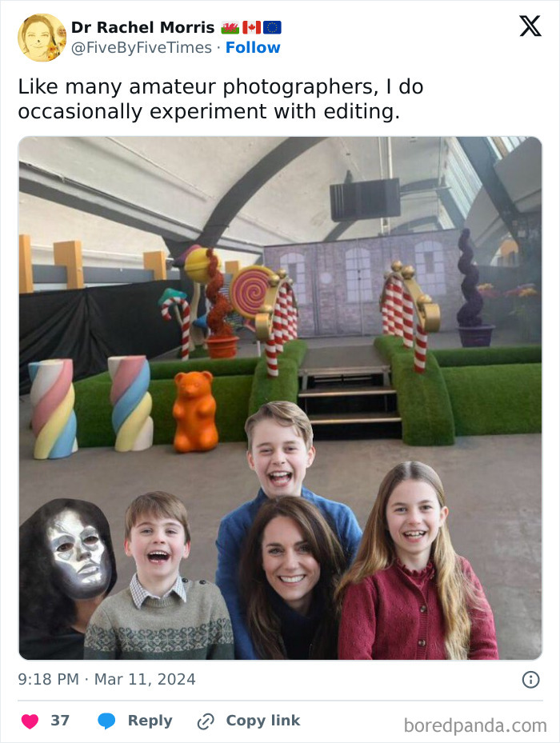Open the attached edited photo

pyautogui.click(x=280, y=398)
